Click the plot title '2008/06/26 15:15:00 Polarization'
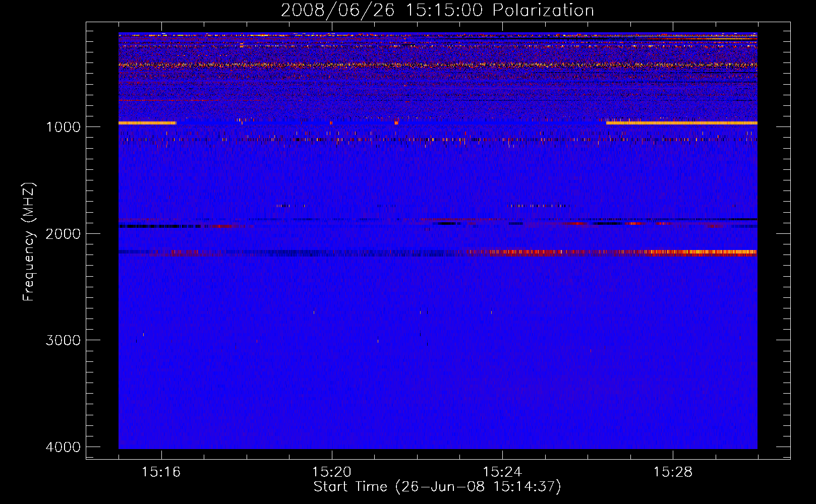Viewport: 816px width, 504px height. pyautogui.click(x=437, y=11)
